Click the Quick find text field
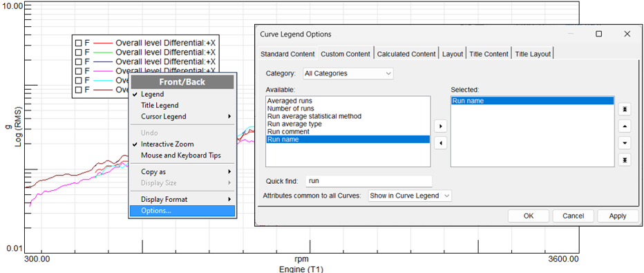 (x=369, y=181)
